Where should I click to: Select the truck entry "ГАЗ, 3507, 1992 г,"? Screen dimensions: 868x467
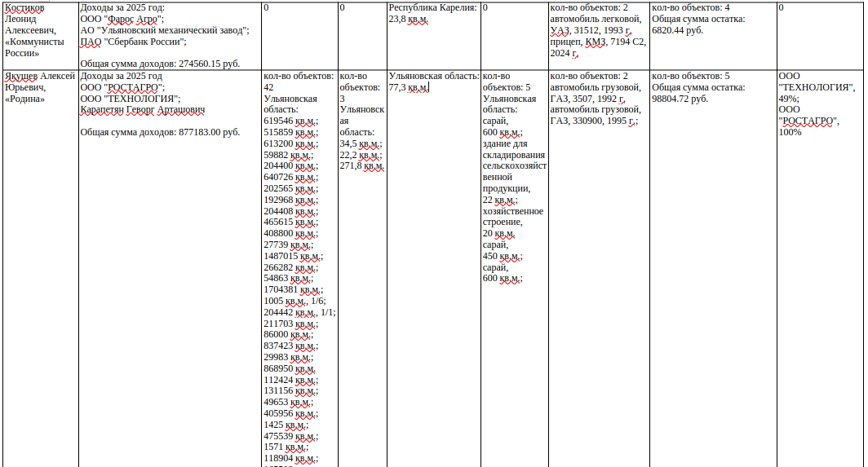(x=587, y=99)
